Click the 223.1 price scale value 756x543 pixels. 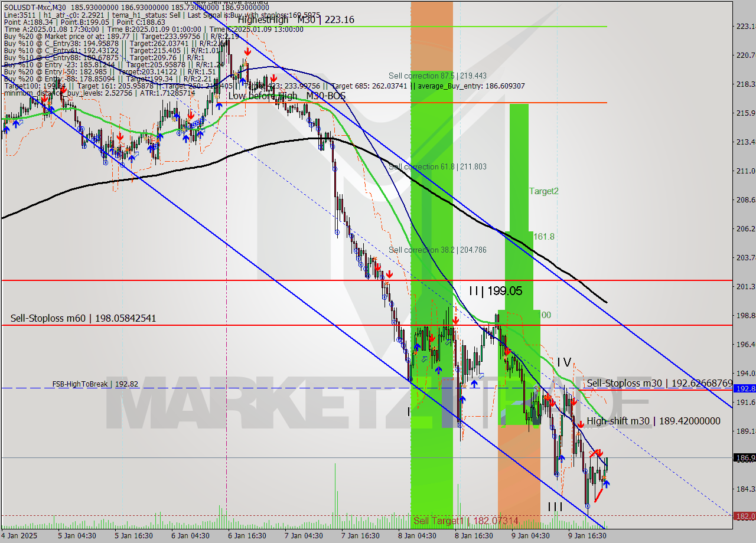point(746,26)
